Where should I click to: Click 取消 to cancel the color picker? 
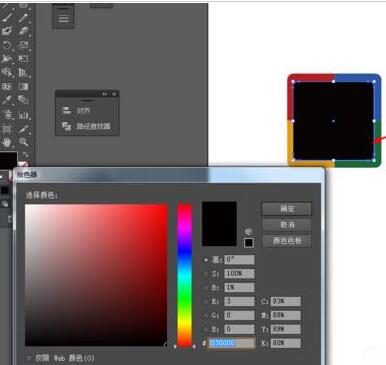(x=287, y=225)
